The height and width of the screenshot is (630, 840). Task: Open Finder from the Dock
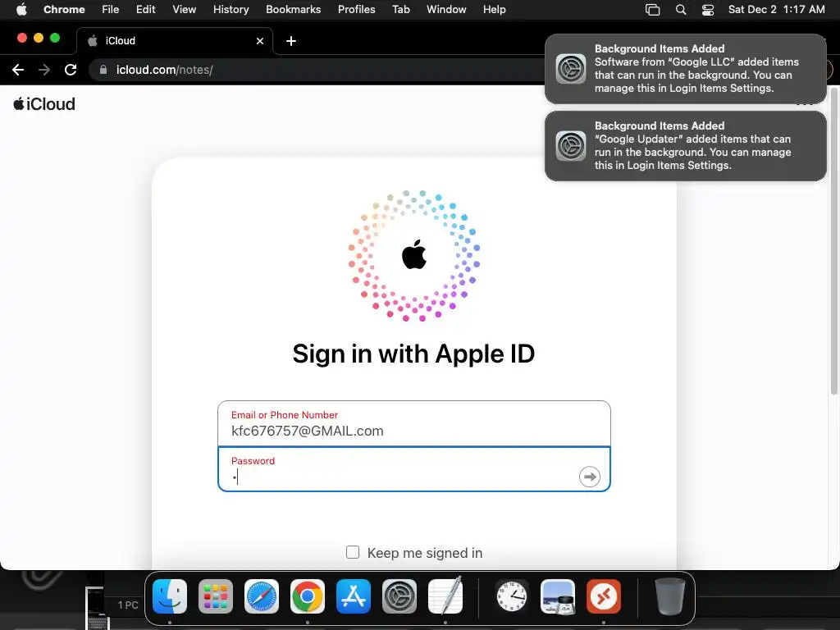(170, 596)
